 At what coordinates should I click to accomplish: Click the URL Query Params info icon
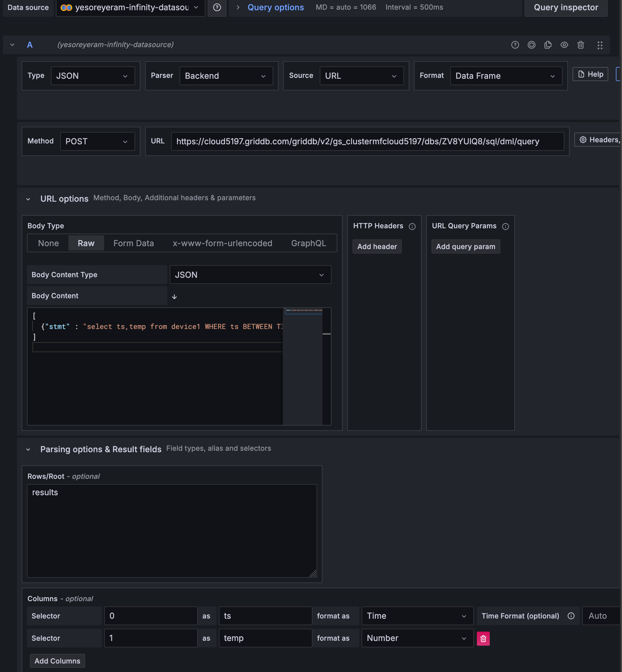pyautogui.click(x=505, y=226)
